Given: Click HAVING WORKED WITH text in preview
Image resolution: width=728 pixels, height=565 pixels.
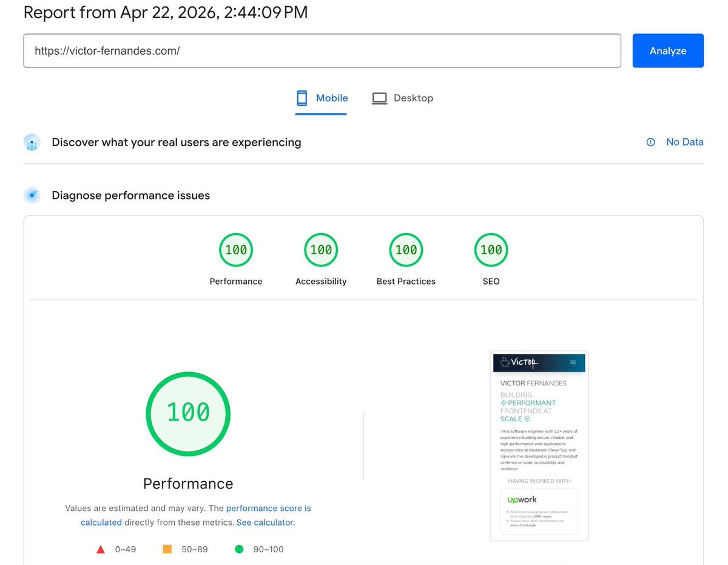Looking at the screenshot, I should point(539,481).
